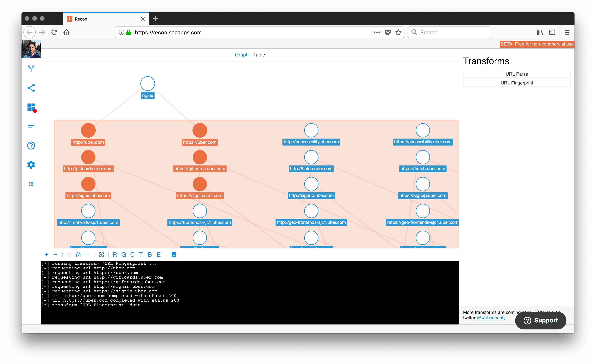Select the http://uber.com node circle
596x364 pixels.
click(88, 130)
